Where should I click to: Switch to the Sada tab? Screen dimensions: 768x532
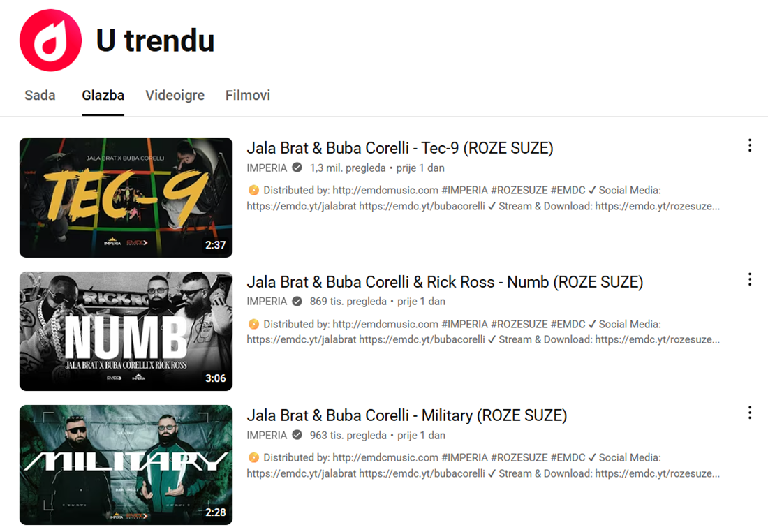pos(40,95)
